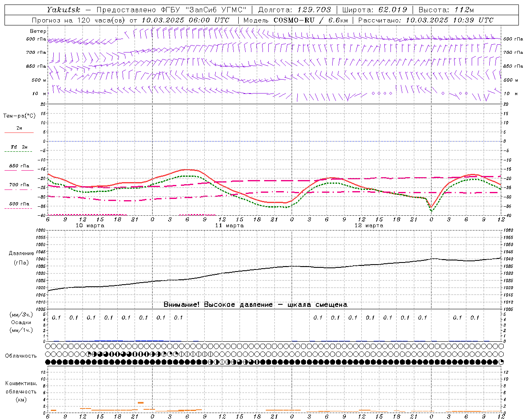Click the 'Высота: 112м' elevation field
525x420 pixels.
(447, 10)
